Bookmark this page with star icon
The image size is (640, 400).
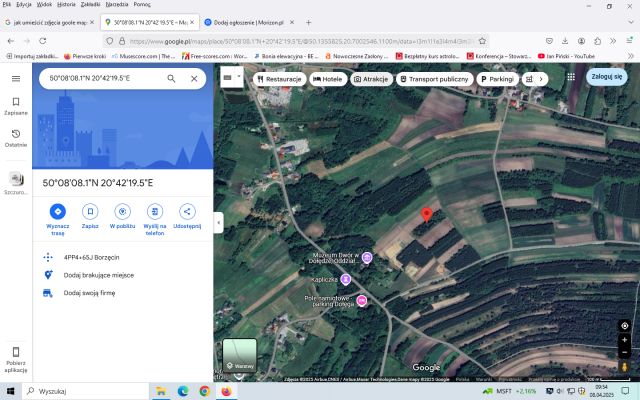pyautogui.click(x=482, y=41)
